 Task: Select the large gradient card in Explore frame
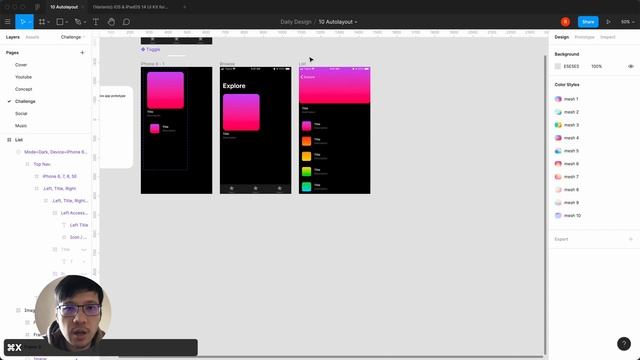coord(241,112)
